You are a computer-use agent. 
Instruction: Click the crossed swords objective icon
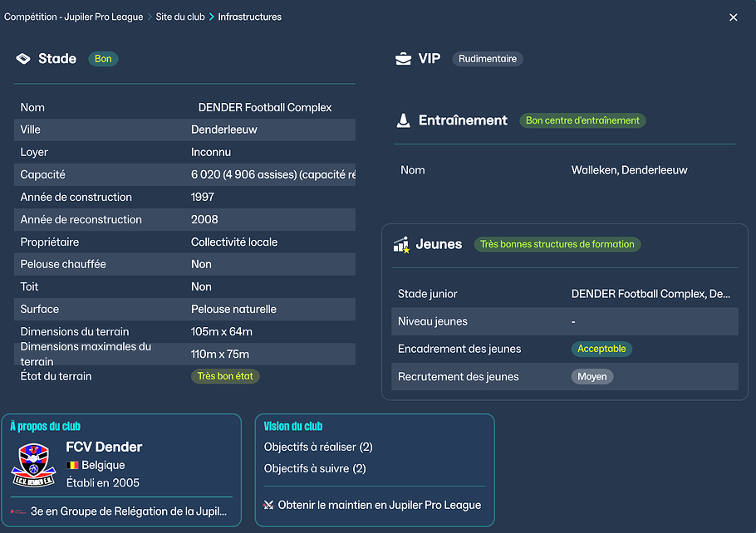(x=268, y=505)
